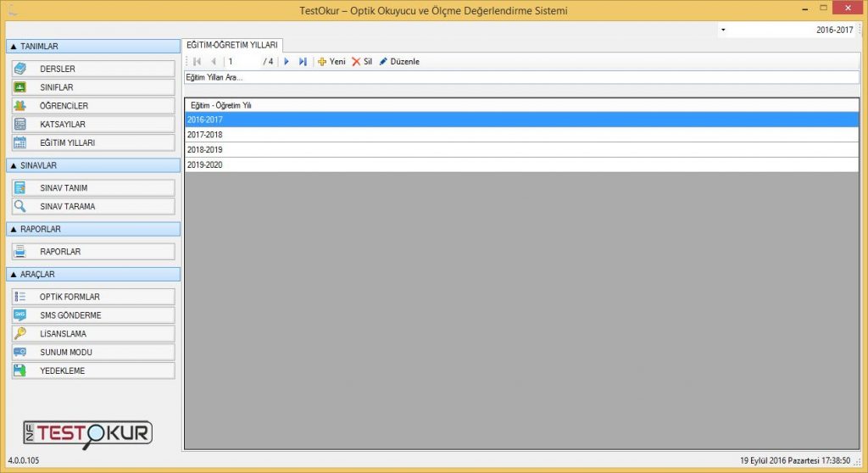This screenshot has width=868, height=473.
Task: Click the RAPORLAR printer icon
Action: coord(20,252)
